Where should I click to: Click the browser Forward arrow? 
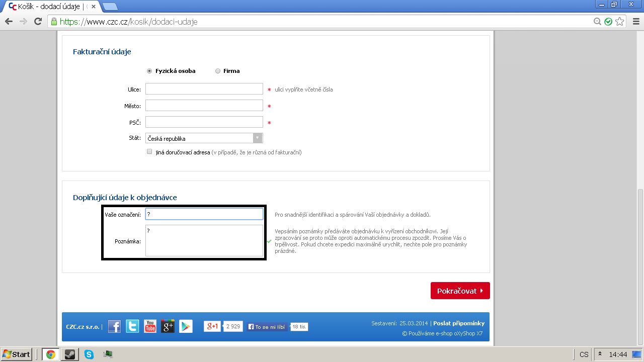[x=23, y=22]
